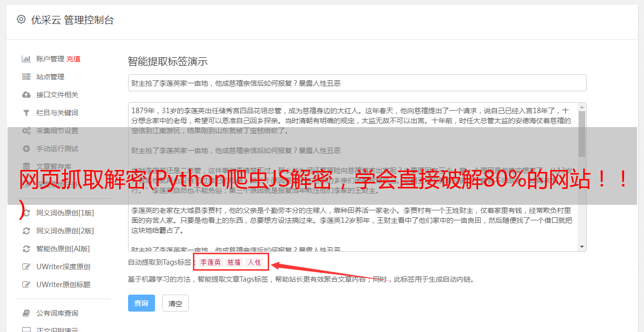Click the 慈禧 tag
Screen dimensions: 644x332
point(234,262)
